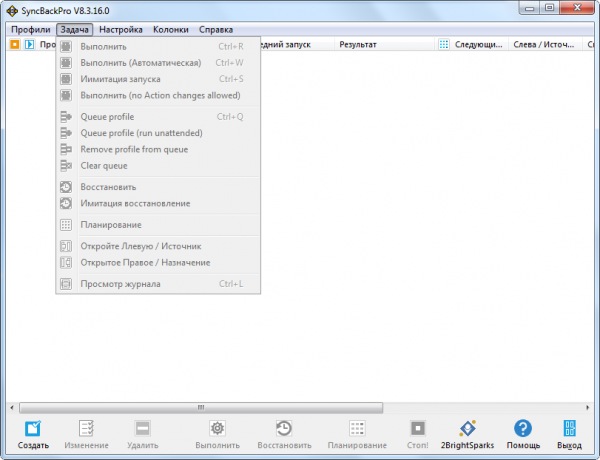Click the Стоп! stop icon

click(x=418, y=429)
